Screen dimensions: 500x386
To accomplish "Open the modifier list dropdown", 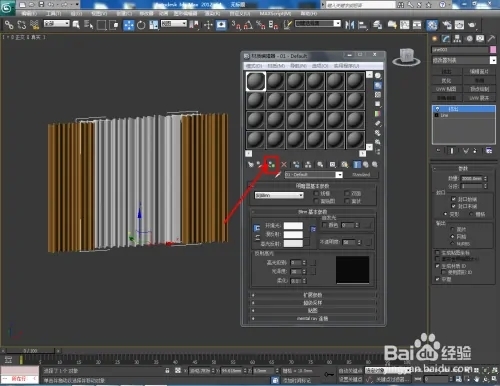I will click(x=464, y=60).
